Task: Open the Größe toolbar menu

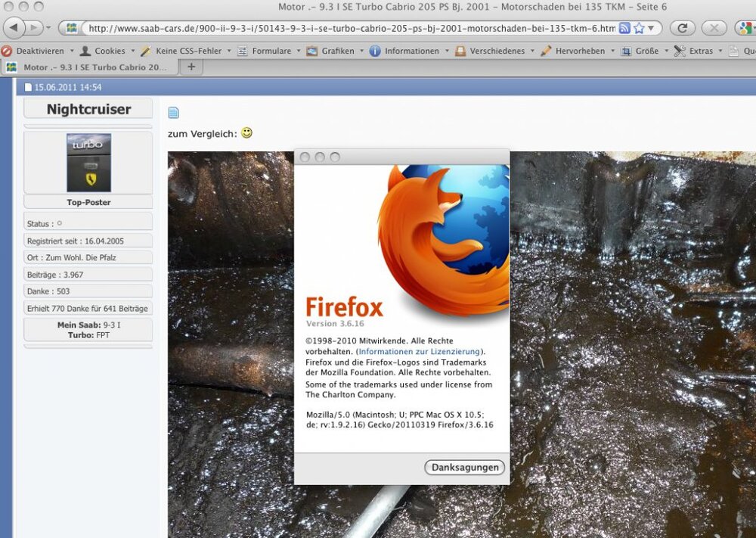Action: point(647,51)
